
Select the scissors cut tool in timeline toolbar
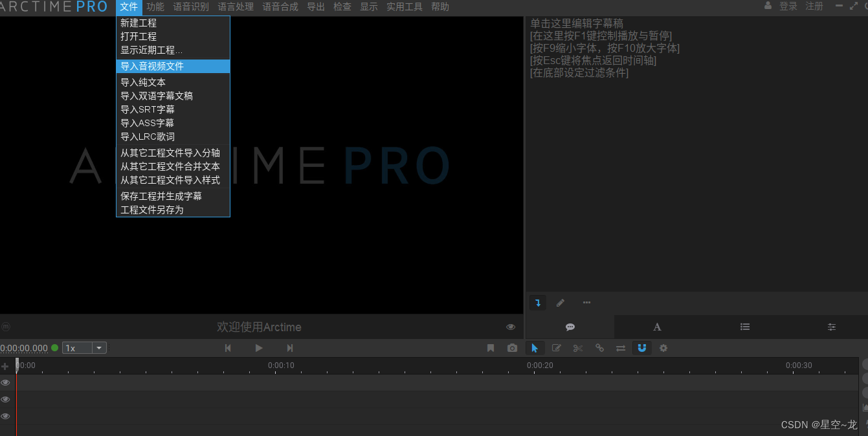coord(578,348)
